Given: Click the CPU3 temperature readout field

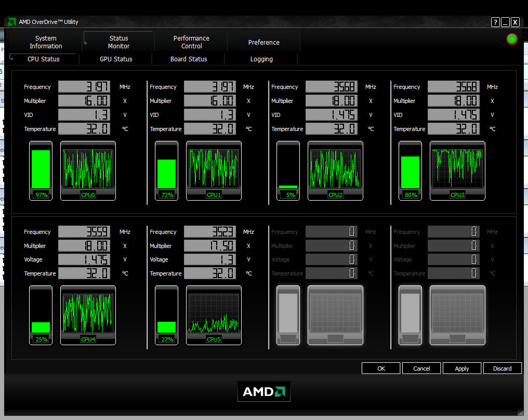Looking at the screenshot, I should click(x=454, y=129).
